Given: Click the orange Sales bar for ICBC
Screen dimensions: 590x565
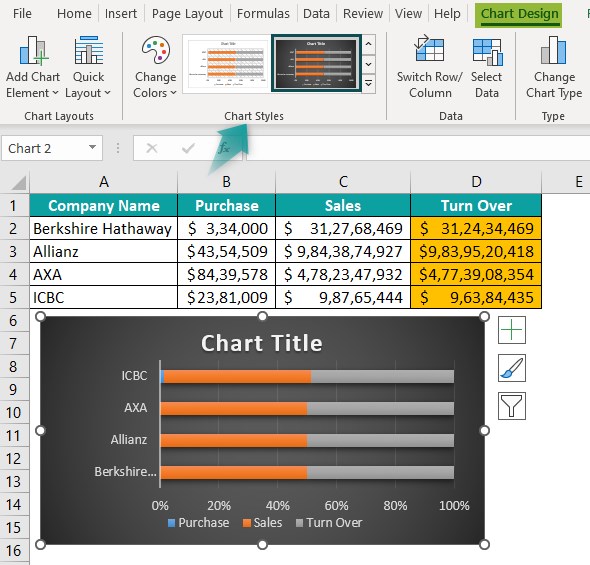Looking at the screenshot, I should 237,377.
